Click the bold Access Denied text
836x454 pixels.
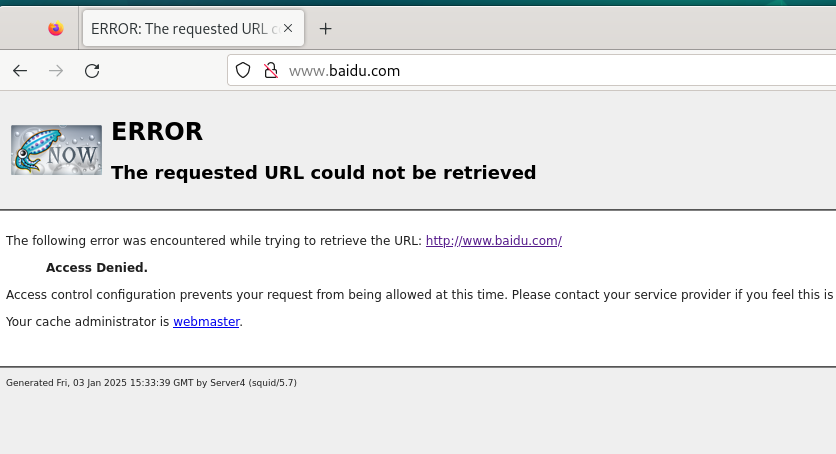(x=97, y=267)
